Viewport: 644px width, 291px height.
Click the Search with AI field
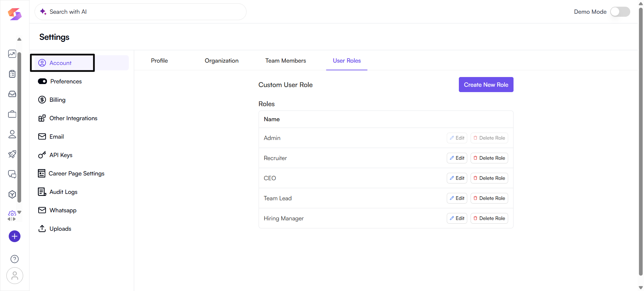click(x=141, y=12)
